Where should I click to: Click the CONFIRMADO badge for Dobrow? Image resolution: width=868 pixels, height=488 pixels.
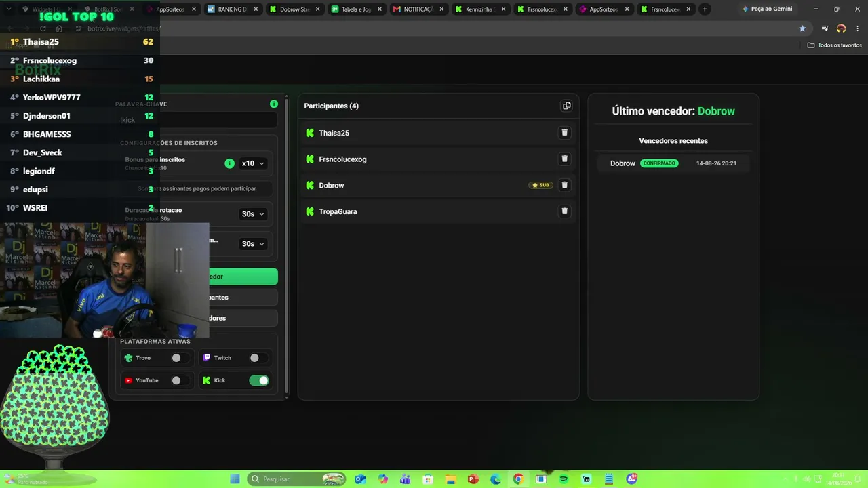tap(659, 163)
